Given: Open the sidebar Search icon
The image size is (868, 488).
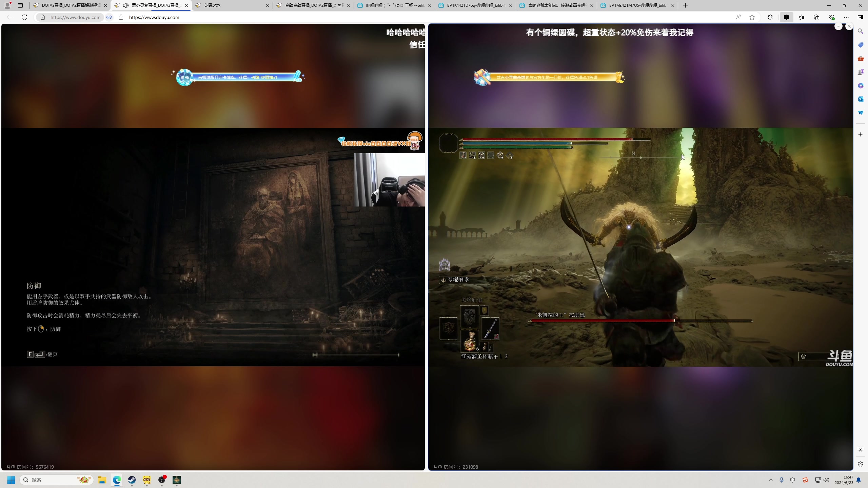Looking at the screenshot, I should (x=861, y=31).
